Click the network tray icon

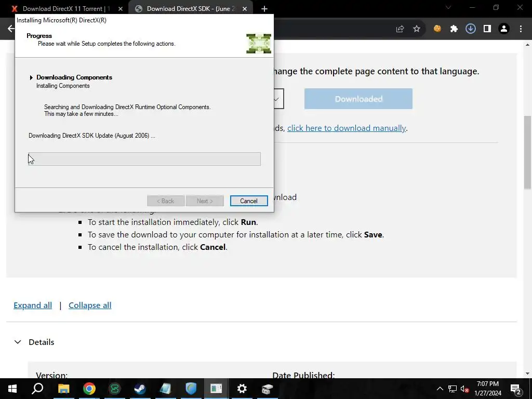(x=453, y=389)
